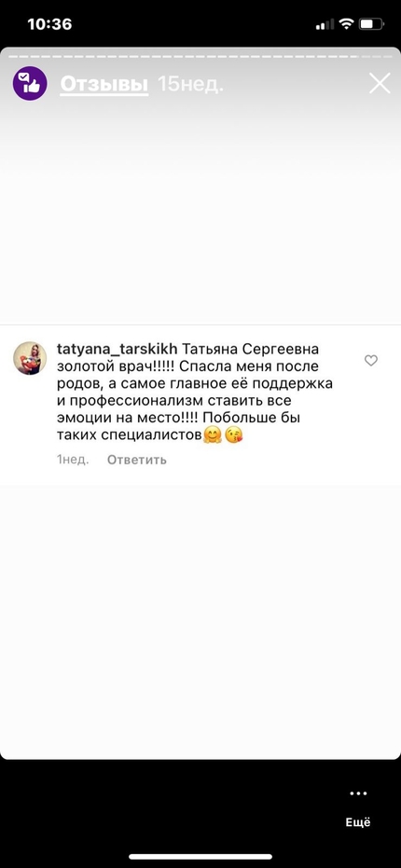Tap the Отзывы highlight title
Image resolution: width=401 pixels, height=868 pixels.
coord(104,84)
